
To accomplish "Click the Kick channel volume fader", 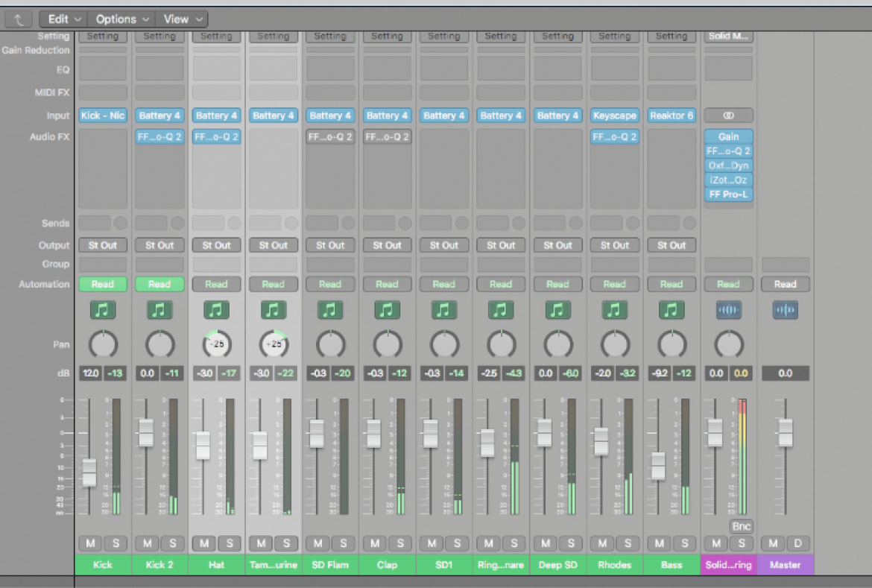I will tap(89, 472).
